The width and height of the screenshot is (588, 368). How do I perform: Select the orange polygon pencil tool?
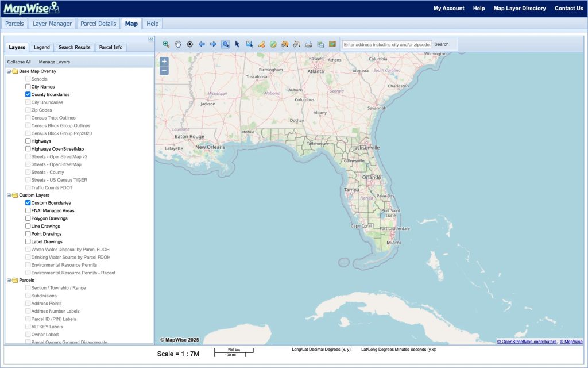pos(285,44)
